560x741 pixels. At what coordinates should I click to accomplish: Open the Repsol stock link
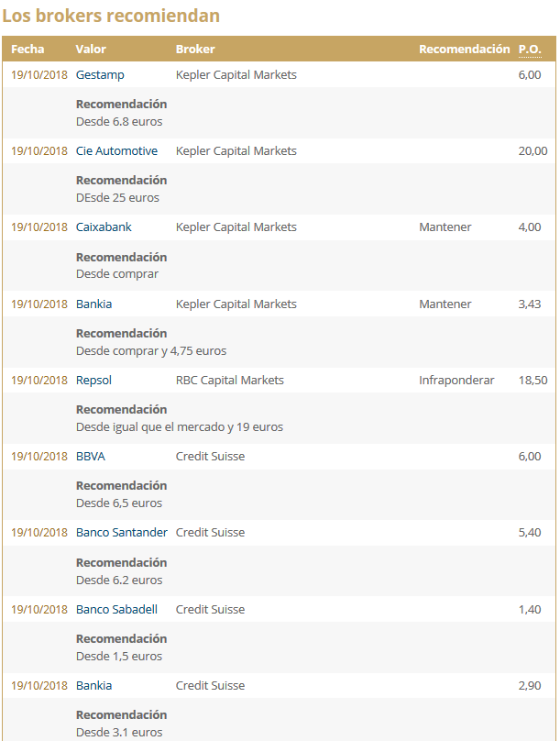[93, 380]
